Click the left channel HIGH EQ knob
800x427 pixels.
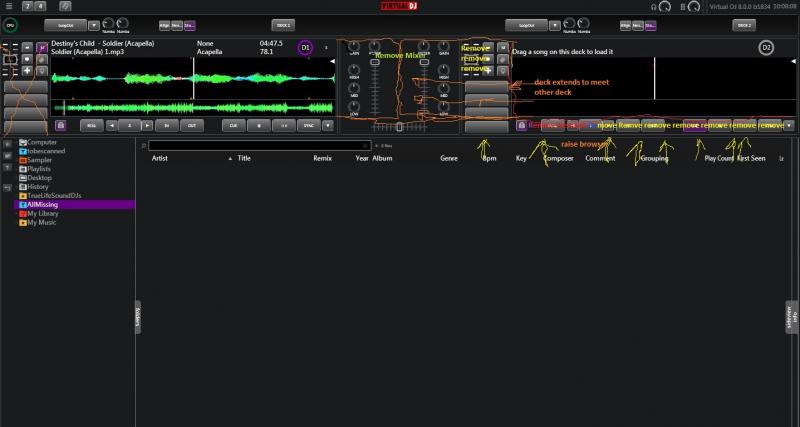click(x=354, y=70)
